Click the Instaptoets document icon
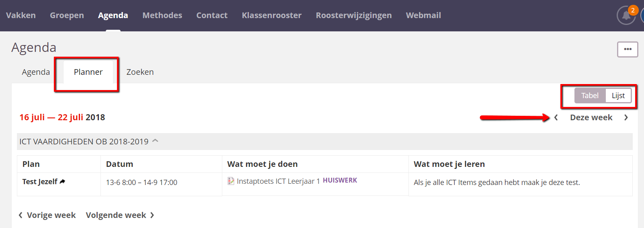Screen dimensions: 644x228 pos(231,181)
